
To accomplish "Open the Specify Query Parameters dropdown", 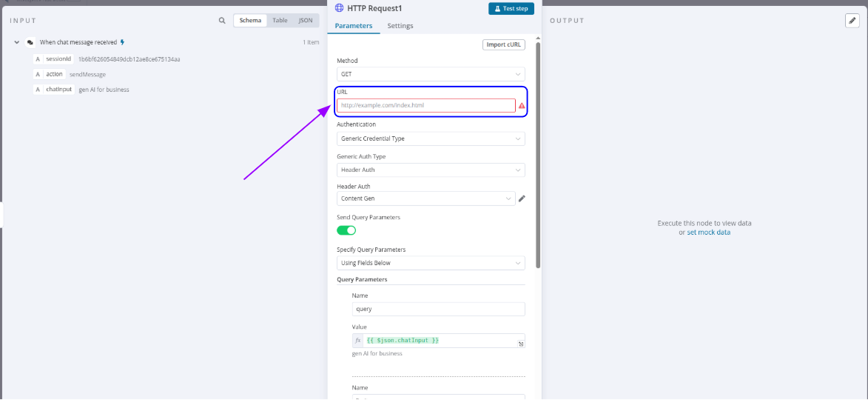I will coord(431,263).
